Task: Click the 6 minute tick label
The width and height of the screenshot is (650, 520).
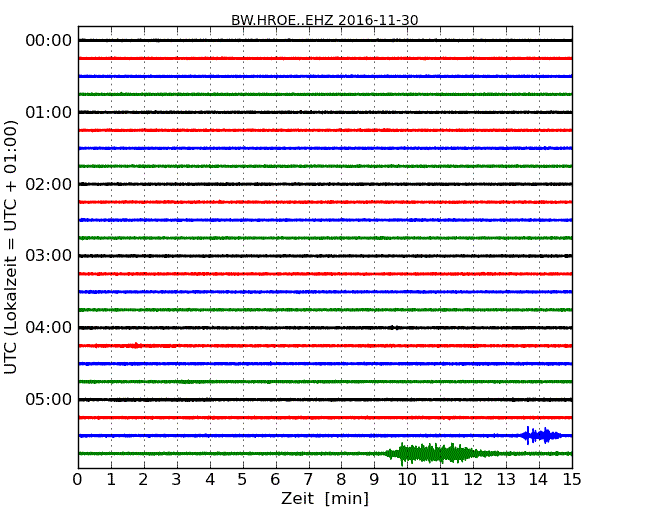Action: click(275, 480)
